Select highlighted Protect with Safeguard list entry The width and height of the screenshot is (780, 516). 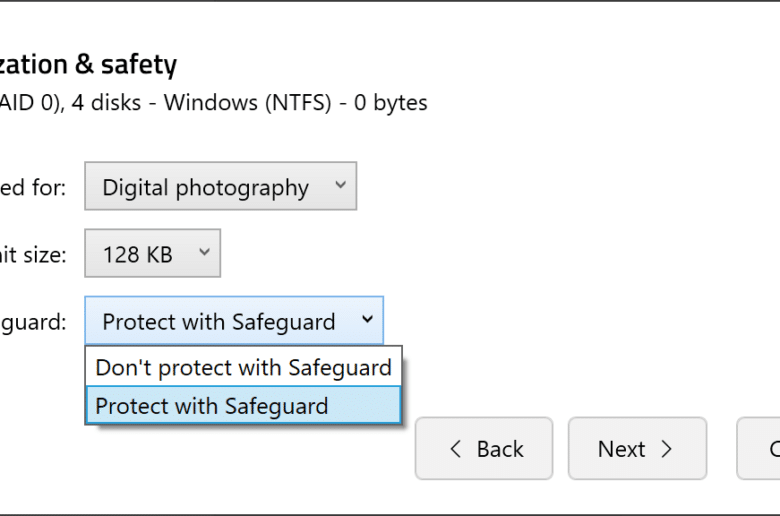pos(243,406)
